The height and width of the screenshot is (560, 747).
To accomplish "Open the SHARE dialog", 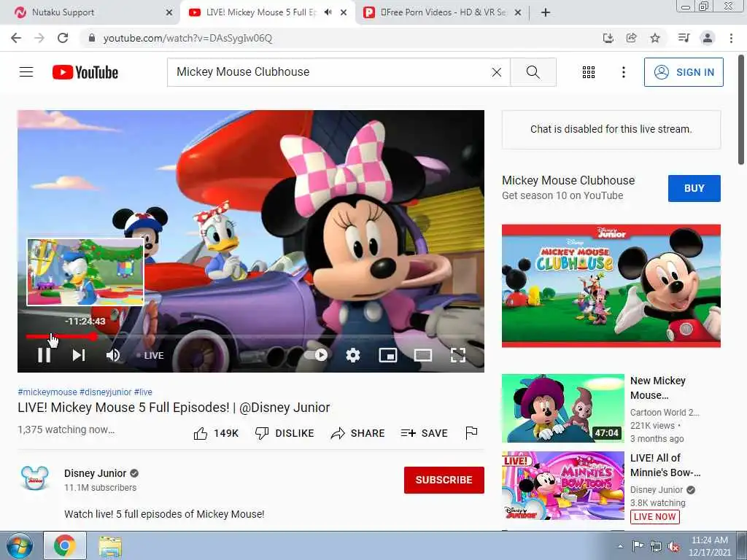I will [357, 433].
